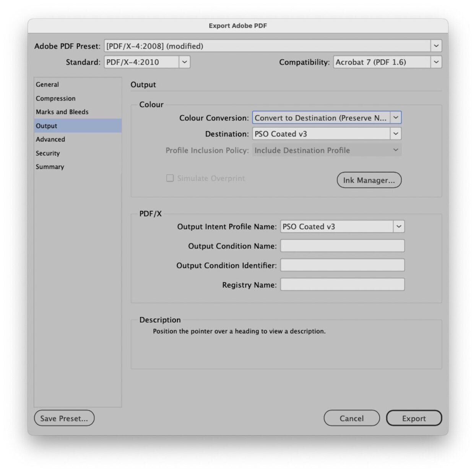The image size is (476, 472).
Task: Expand the Standard PDF/X-4:2010 dropdown
Action: point(184,62)
